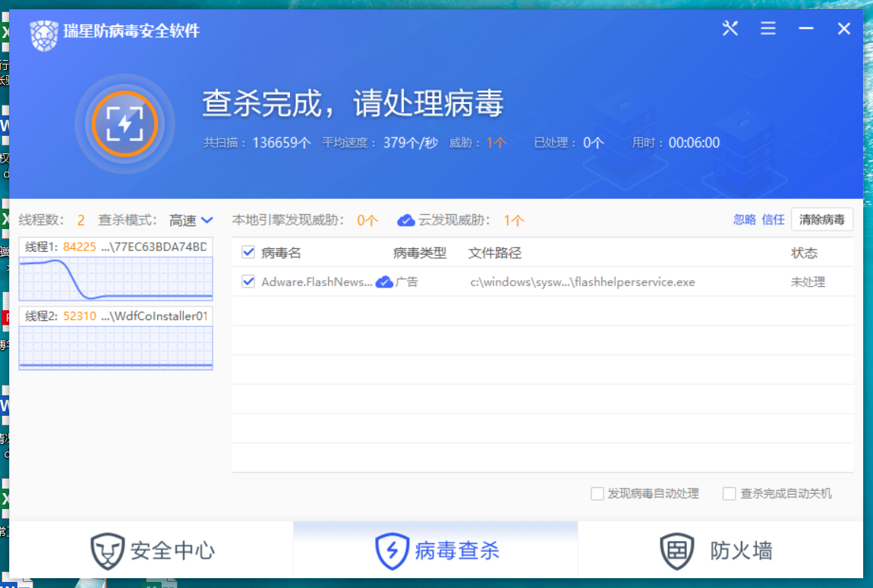Click the 威胁 1个 count
873x588 pixels.
coord(477,143)
